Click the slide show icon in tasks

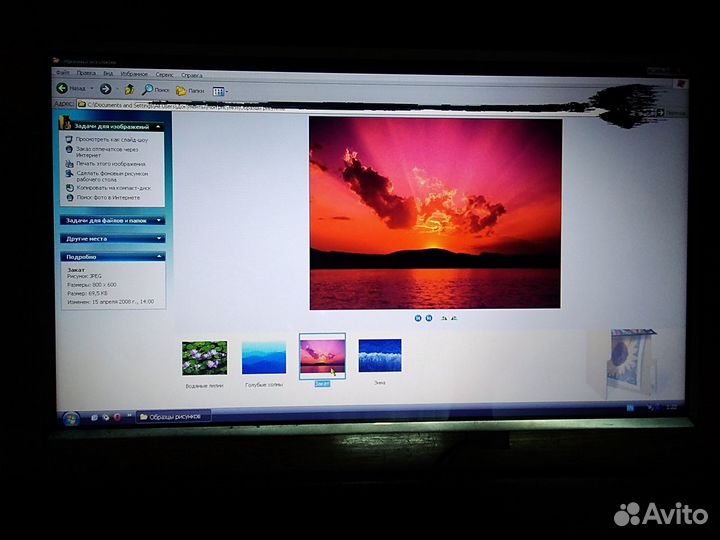pos(69,139)
